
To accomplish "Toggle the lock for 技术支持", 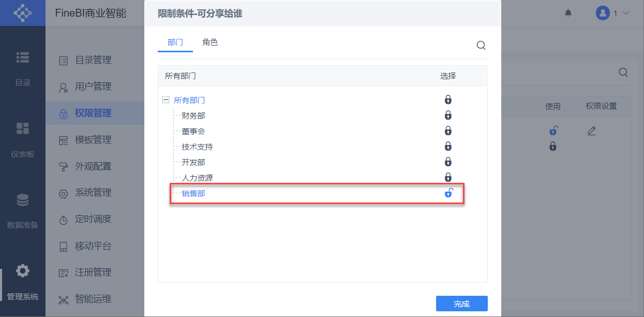I will [x=448, y=147].
